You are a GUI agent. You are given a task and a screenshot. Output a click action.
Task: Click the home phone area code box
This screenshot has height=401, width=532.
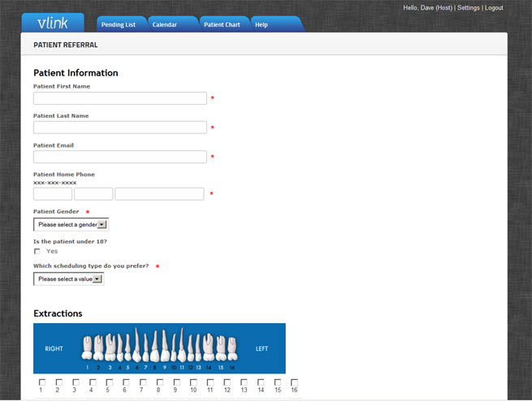coord(53,194)
